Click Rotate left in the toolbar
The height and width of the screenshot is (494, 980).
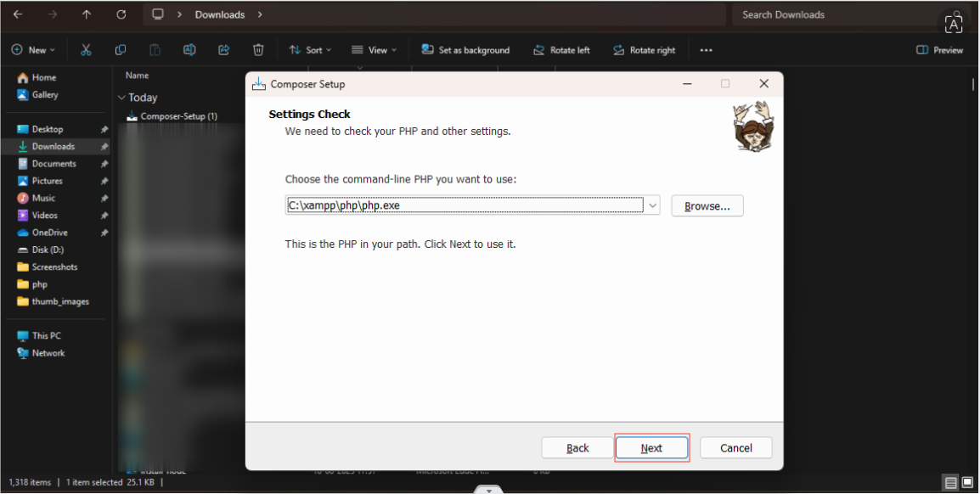coord(561,50)
